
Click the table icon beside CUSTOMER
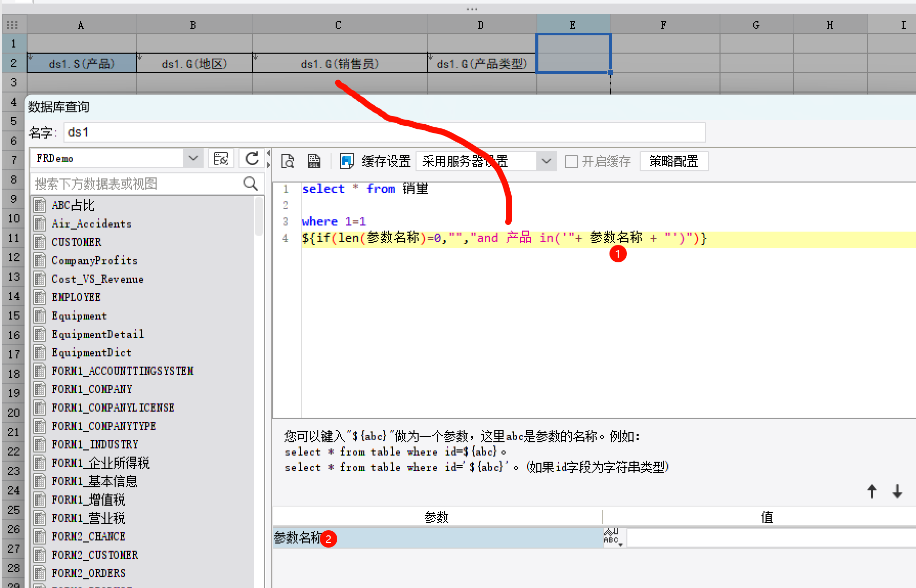pos(39,242)
